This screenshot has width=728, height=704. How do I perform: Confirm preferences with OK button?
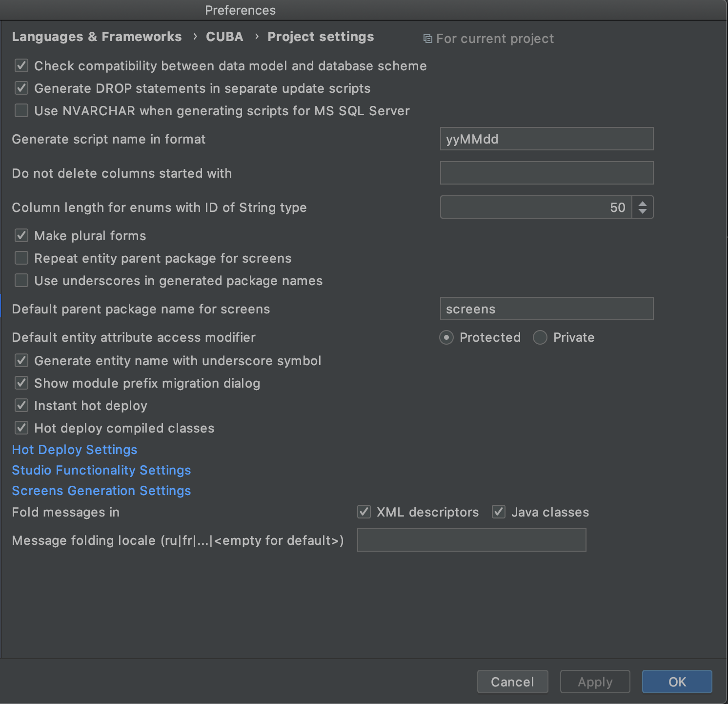677,682
